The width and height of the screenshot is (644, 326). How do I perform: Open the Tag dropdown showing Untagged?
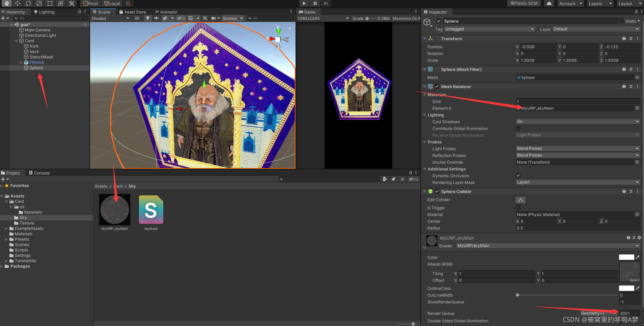pyautogui.click(x=489, y=29)
